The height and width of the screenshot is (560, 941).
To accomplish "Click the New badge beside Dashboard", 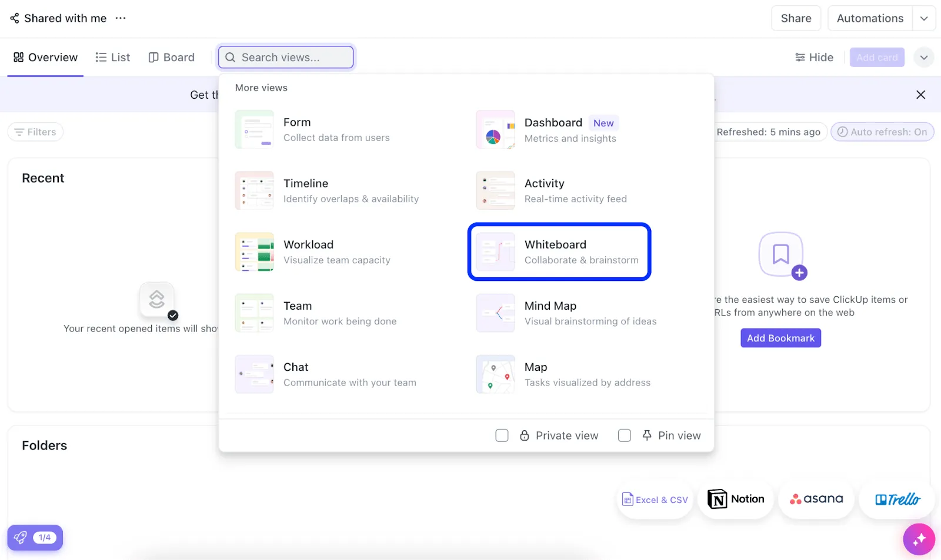I will (603, 123).
